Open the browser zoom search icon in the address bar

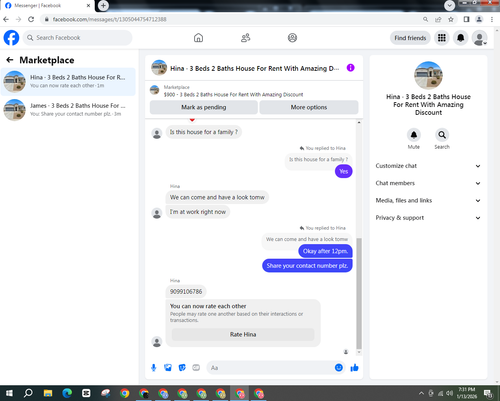click(x=425, y=19)
